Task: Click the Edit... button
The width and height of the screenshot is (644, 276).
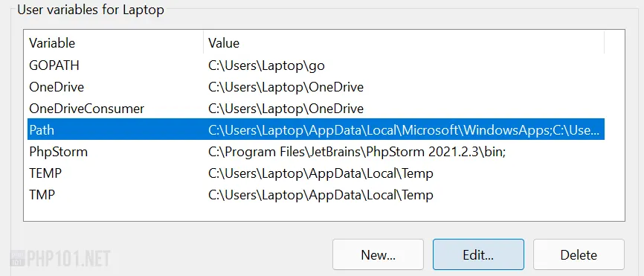Action: tap(478, 254)
